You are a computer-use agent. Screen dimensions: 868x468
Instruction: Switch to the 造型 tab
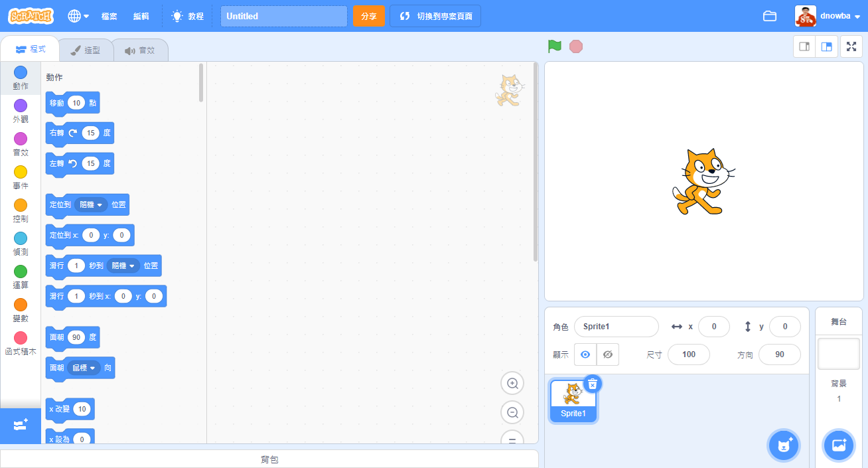coord(86,50)
